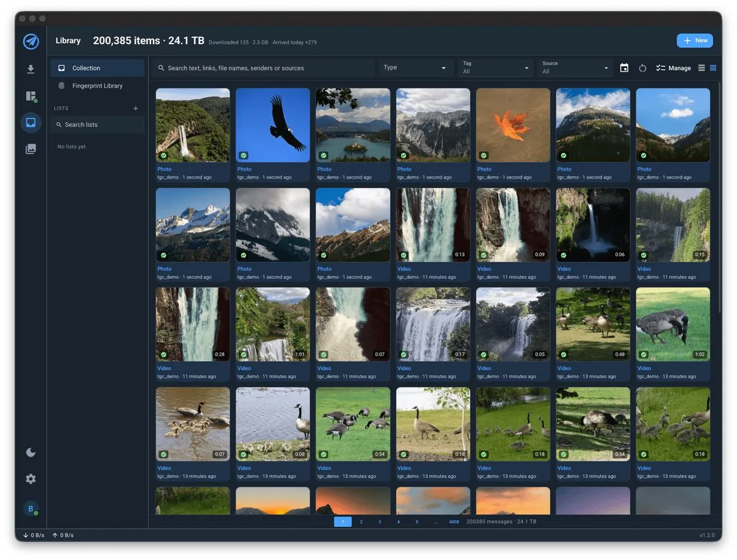Open Fingerprint Library in the sidebar
The height and width of the screenshot is (560, 737).
(x=97, y=86)
